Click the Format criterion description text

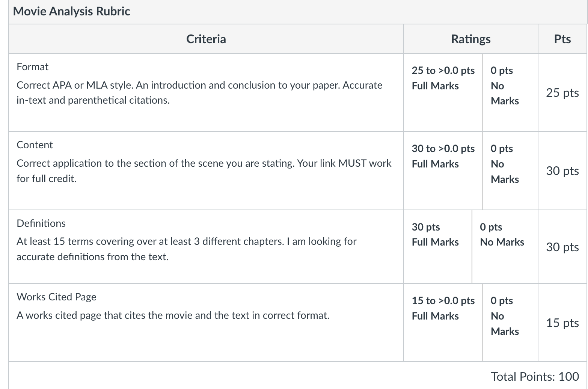199,93
